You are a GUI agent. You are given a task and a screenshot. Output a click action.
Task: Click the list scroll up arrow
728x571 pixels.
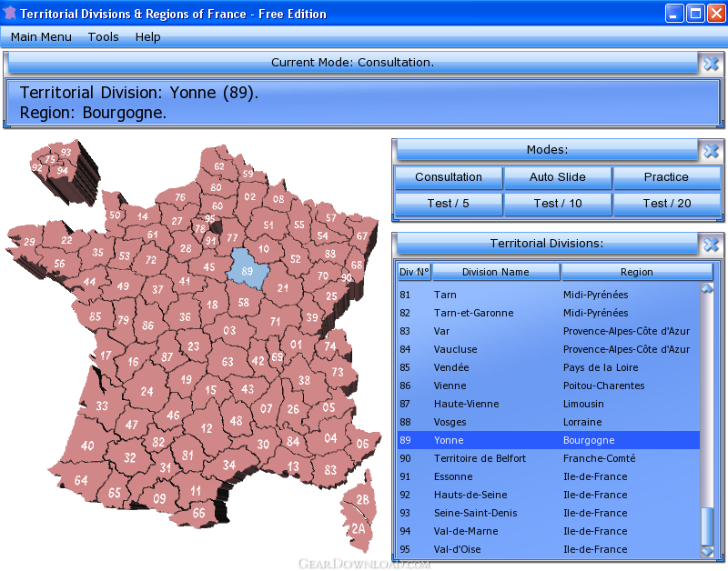(707, 288)
